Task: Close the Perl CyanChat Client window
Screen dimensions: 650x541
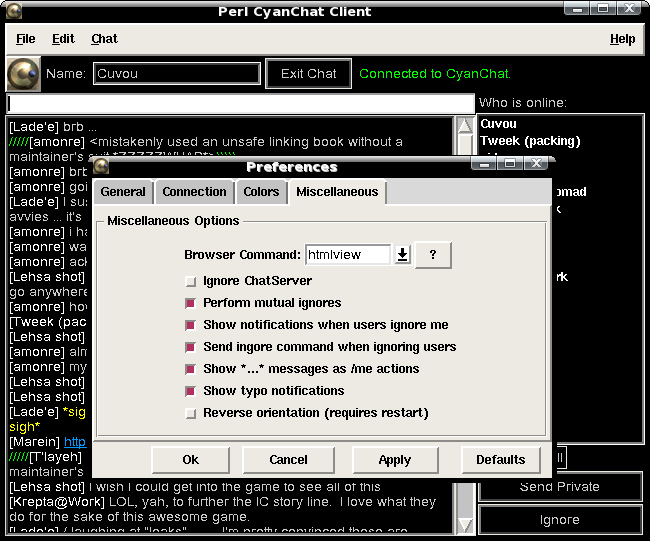Action: (630, 8)
